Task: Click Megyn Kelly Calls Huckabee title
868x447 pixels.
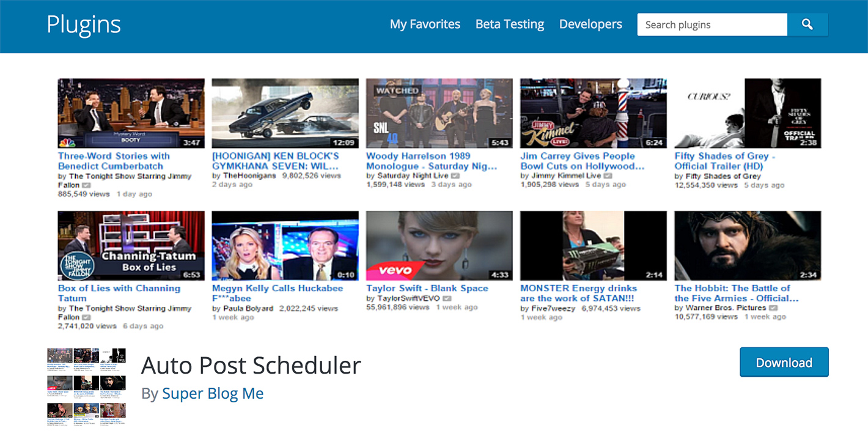Action: click(278, 293)
